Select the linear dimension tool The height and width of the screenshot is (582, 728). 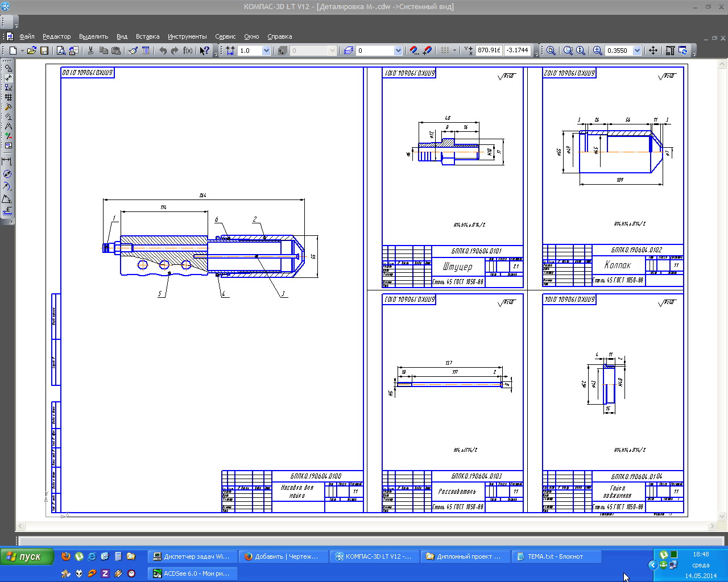(x=7, y=161)
